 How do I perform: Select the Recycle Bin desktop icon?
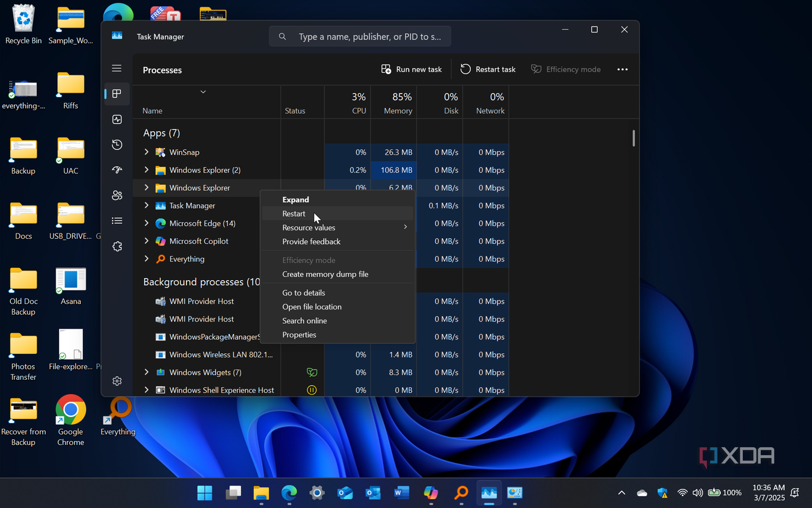tap(23, 25)
